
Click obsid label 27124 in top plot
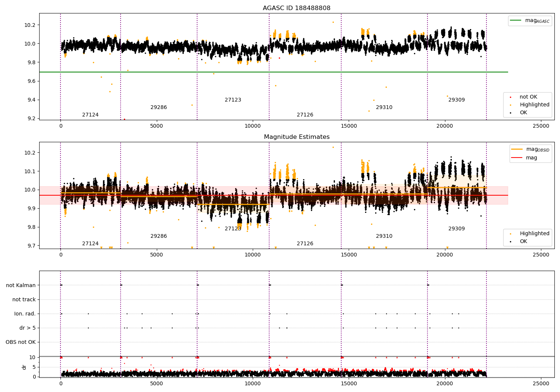tap(90, 115)
